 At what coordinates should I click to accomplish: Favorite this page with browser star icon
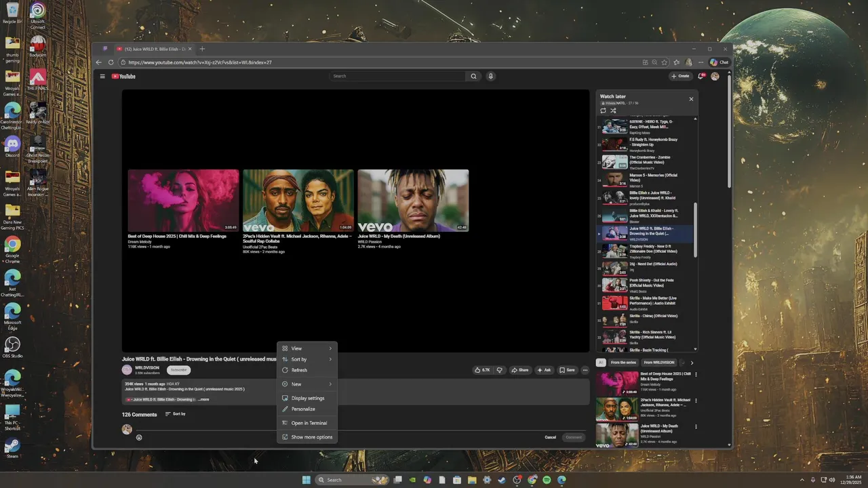tap(666, 62)
